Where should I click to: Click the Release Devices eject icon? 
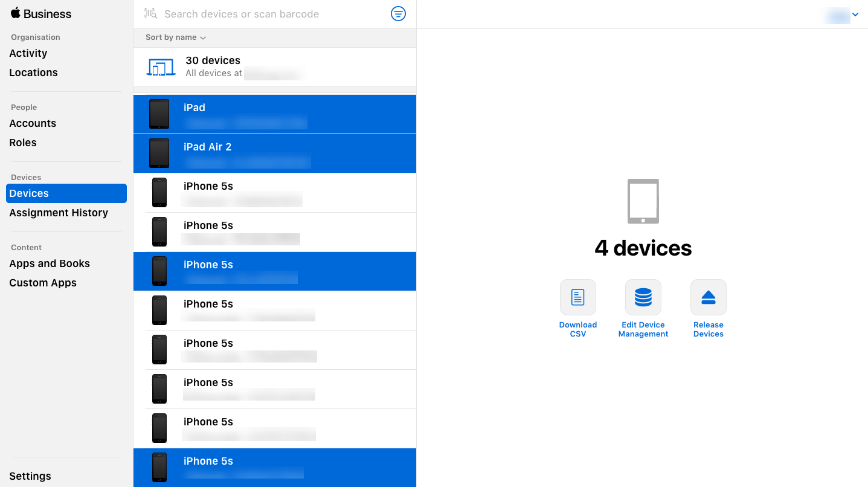(x=709, y=297)
